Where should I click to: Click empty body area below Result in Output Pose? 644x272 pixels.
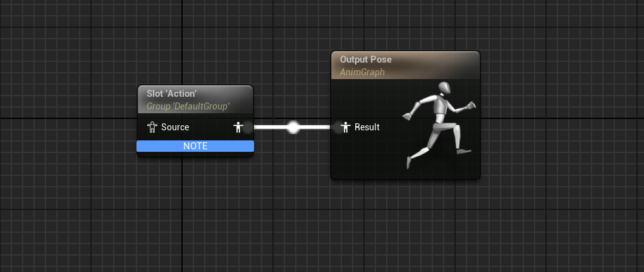coord(363,158)
